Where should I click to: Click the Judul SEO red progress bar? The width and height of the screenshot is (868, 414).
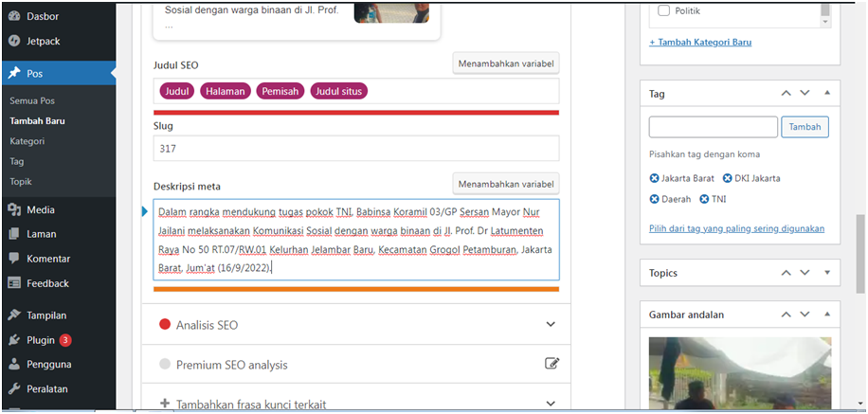tap(356, 113)
